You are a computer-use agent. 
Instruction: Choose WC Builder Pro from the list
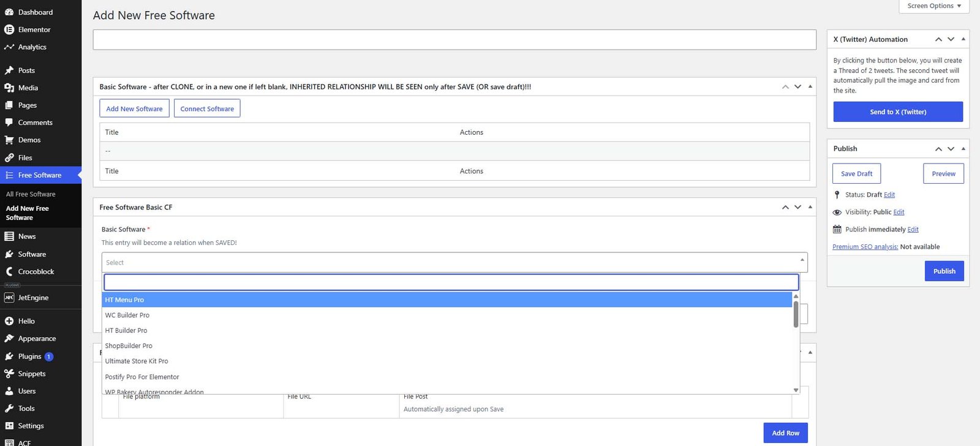447,315
